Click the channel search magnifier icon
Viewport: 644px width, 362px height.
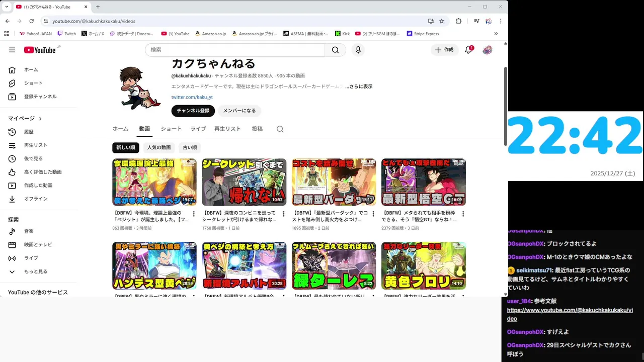tap(280, 129)
